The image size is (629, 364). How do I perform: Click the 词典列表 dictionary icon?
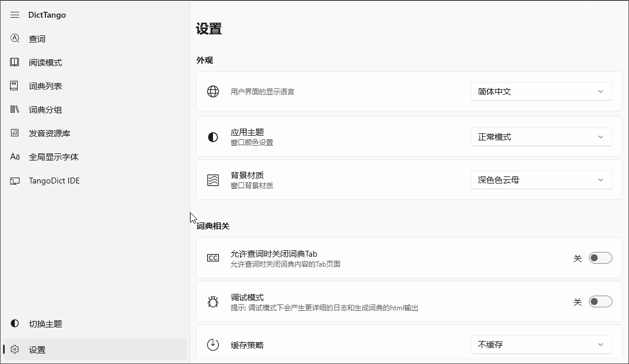tap(14, 86)
